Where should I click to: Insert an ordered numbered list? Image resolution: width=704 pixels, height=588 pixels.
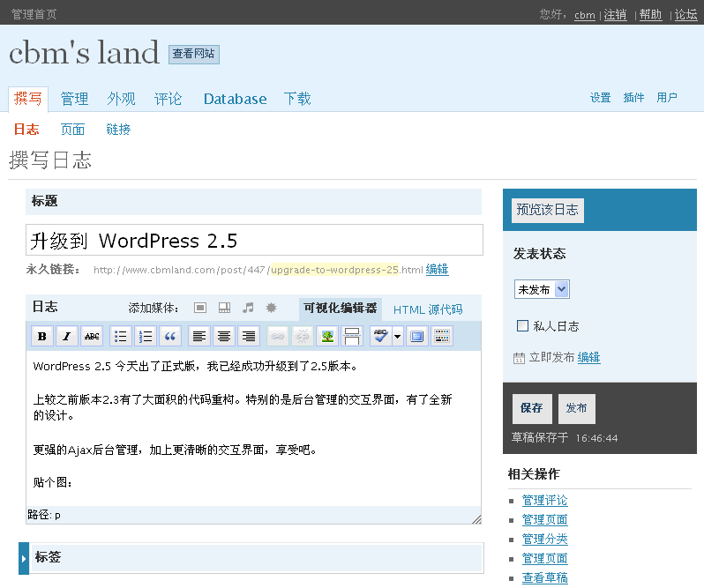146,336
